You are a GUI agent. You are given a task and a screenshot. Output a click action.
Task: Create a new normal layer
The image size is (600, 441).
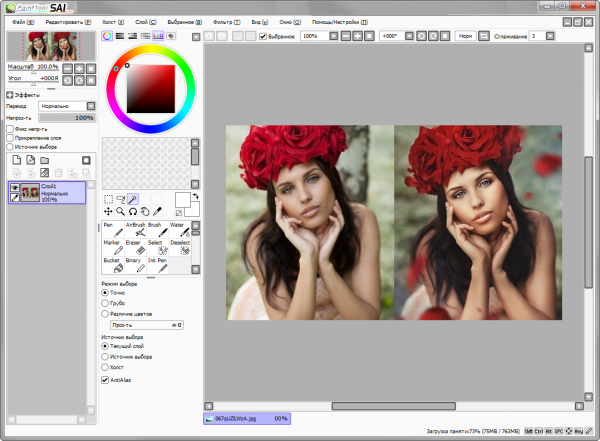(x=16, y=160)
